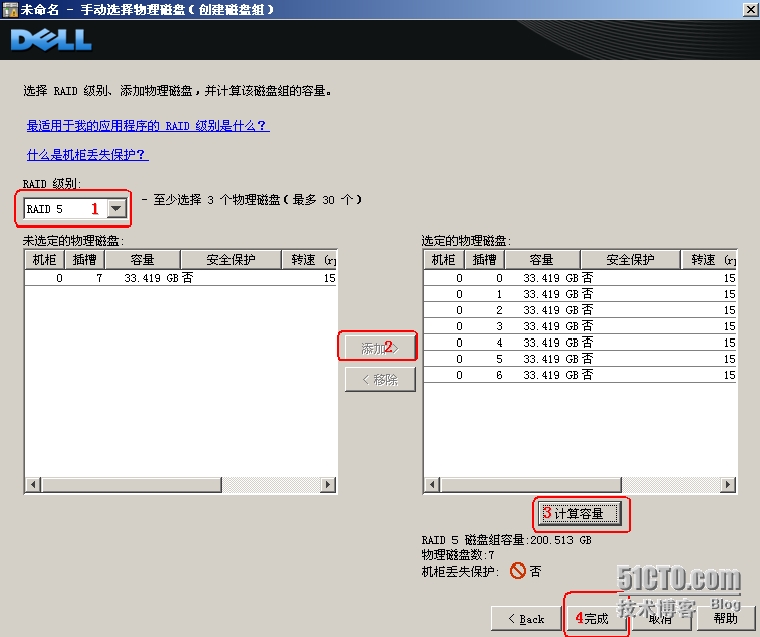This screenshot has width=760, height=637.
Task: Sort unselected disks by 转速 column header
Action: 309,260
